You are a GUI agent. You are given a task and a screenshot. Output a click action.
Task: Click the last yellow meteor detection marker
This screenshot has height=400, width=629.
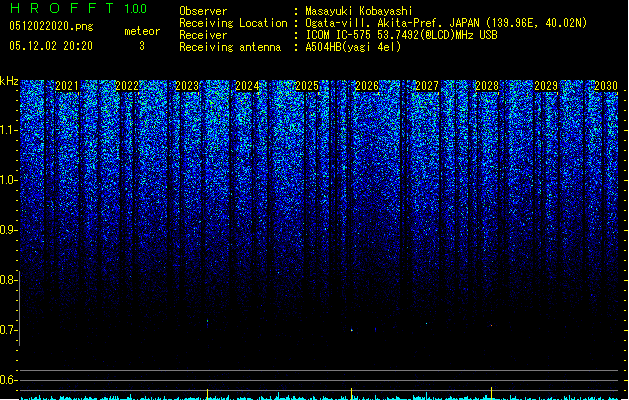click(x=491, y=394)
